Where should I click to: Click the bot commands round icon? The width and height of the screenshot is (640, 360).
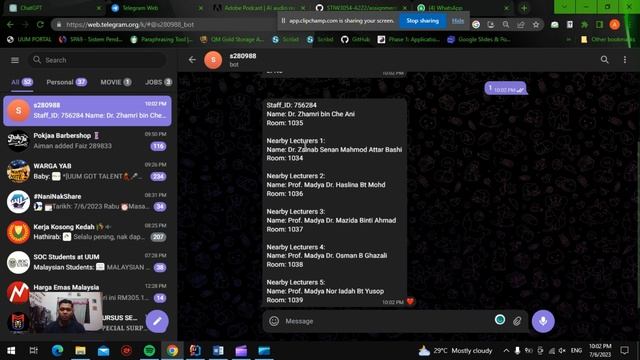pos(500,320)
